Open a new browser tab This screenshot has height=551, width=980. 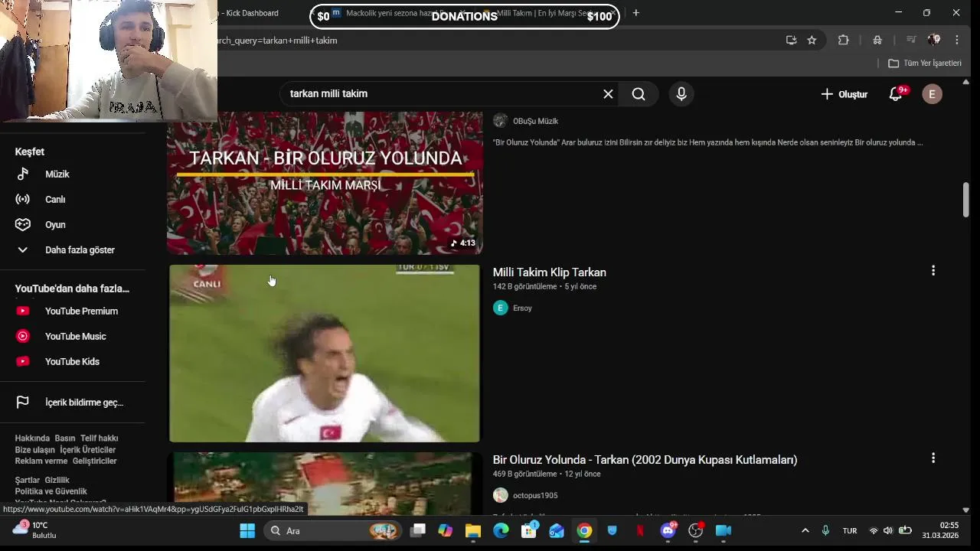coord(635,13)
